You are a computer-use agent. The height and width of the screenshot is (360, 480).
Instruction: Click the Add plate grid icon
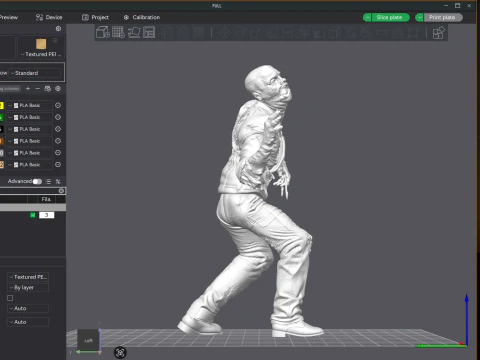pos(118,32)
